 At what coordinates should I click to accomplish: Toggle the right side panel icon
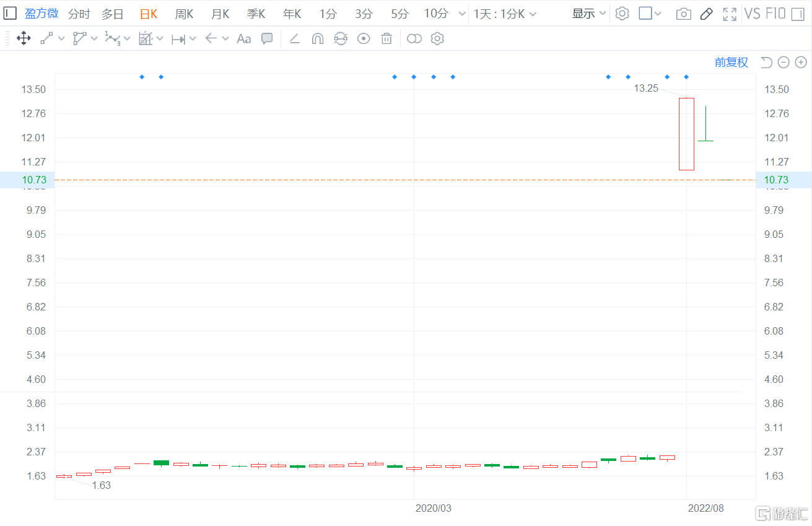798,14
